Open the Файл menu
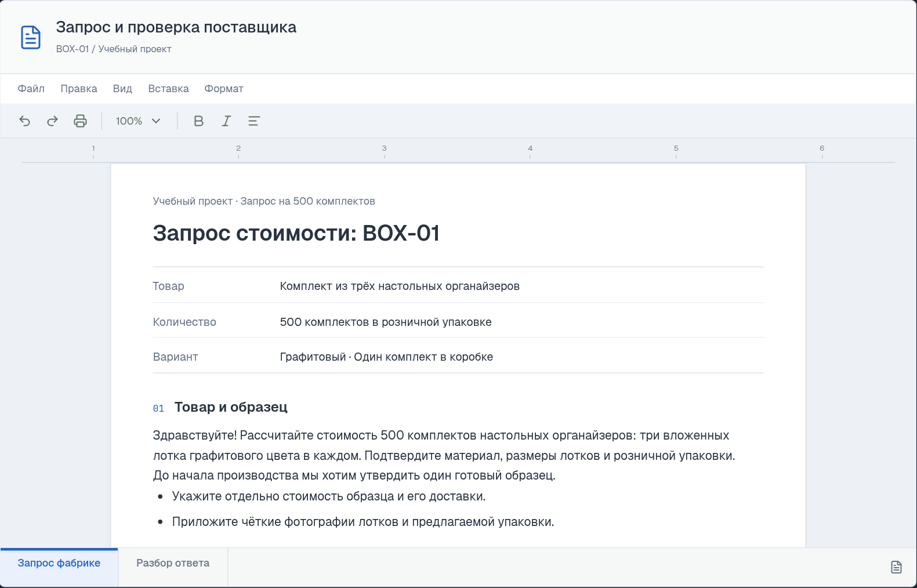Viewport: 917px width, 588px height. pyautogui.click(x=31, y=89)
